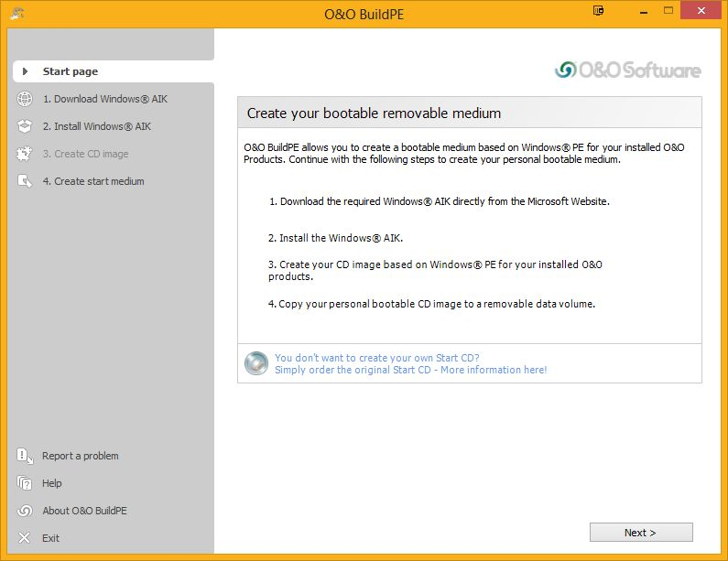Viewport: 728px width, 561px height.
Task: Close the O&O BuildPE window
Action: click(x=701, y=10)
